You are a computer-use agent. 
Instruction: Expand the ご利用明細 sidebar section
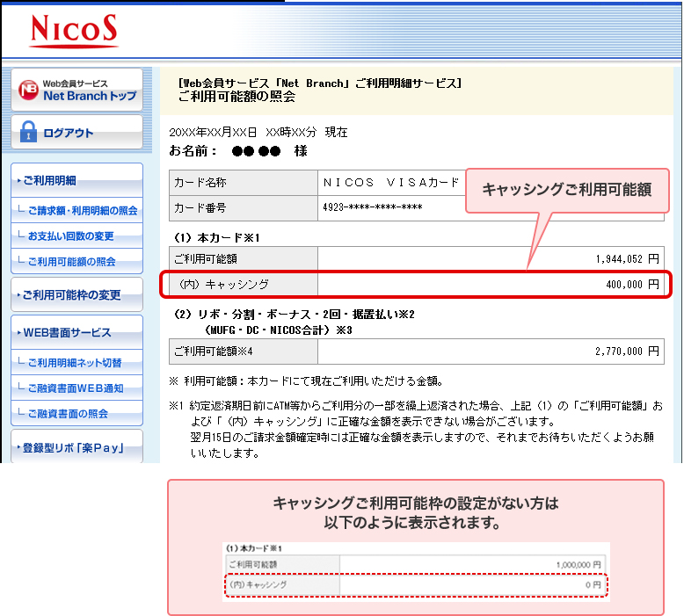click(76, 180)
